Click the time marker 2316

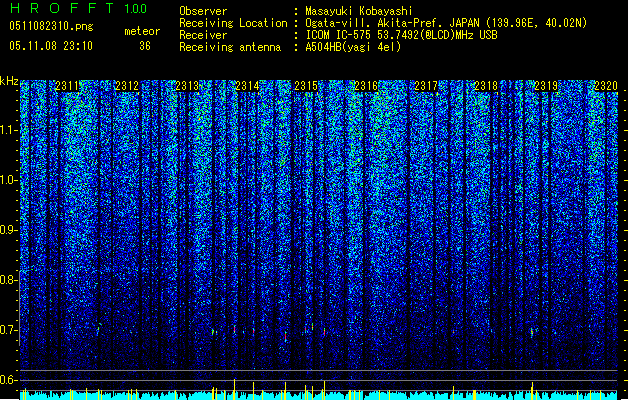pyautogui.click(x=366, y=86)
